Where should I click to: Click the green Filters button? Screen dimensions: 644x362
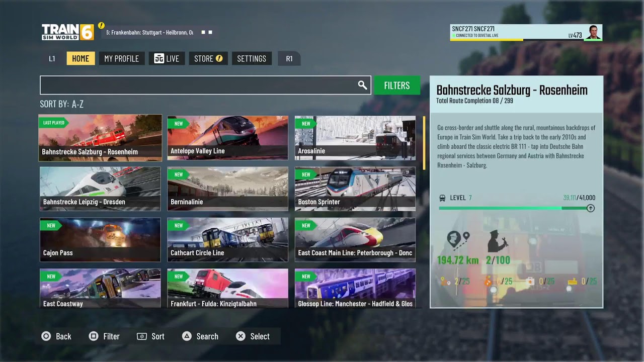[397, 85]
